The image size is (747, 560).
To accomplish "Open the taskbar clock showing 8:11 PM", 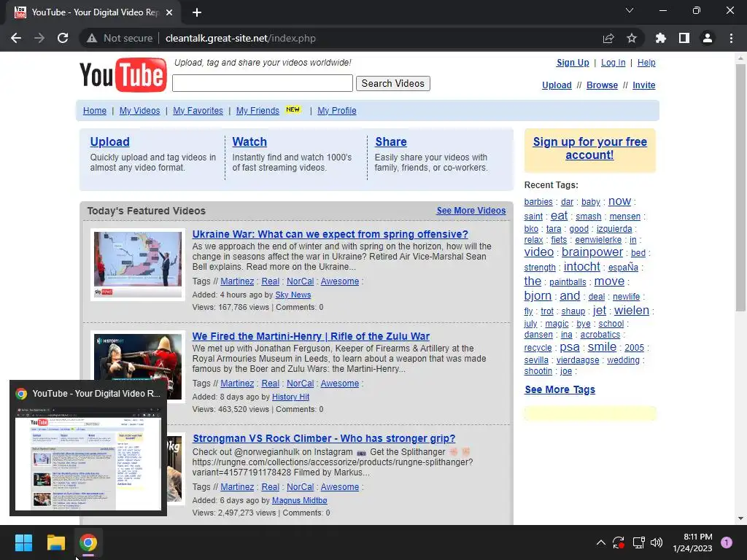I will tap(692, 542).
